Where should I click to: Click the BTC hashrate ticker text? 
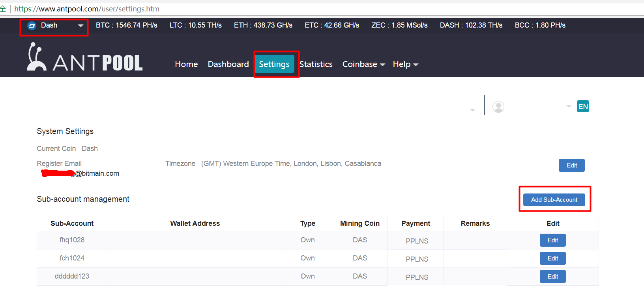click(x=126, y=25)
